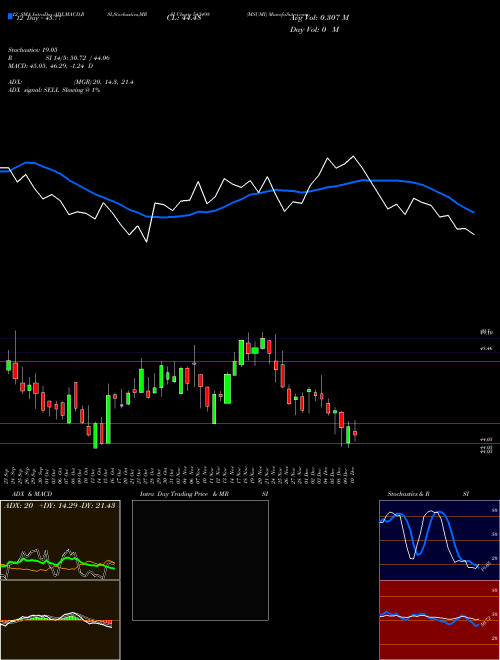Click the ADX (MGR) 20, 14.3, 21.4 line

(x=71, y=82)
